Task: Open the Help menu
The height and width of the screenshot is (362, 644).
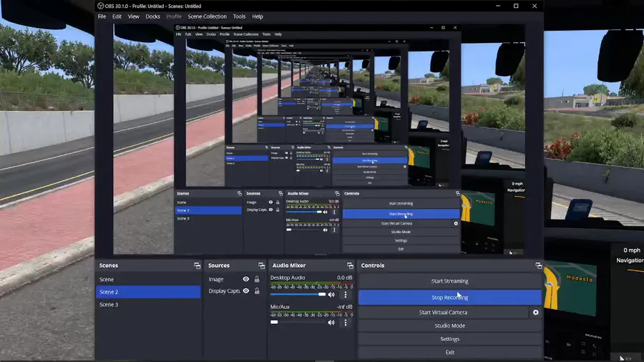Action: point(258,16)
